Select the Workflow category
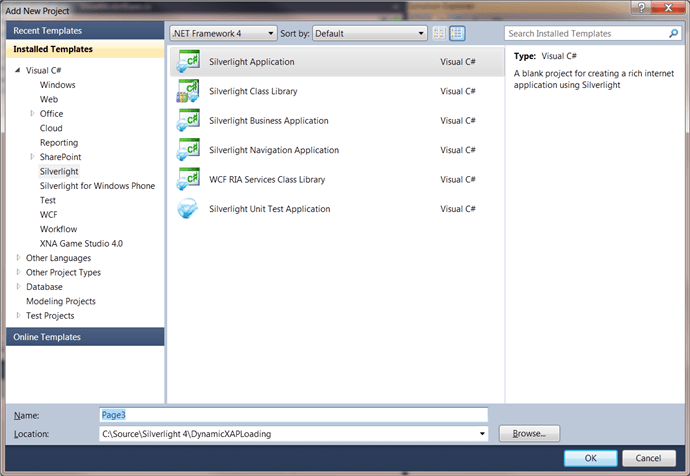The image size is (690, 476). [59, 229]
